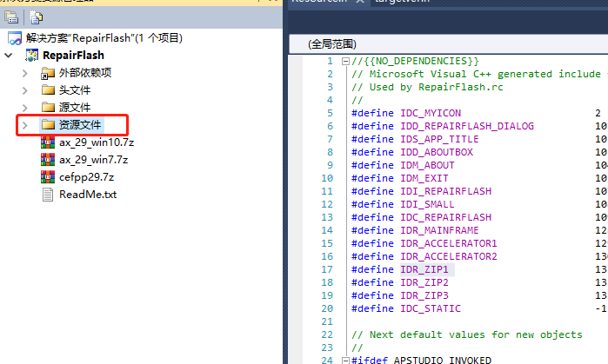The height and width of the screenshot is (364, 608).
Task: Expand the 源文件 folder node
Action: 25,107
